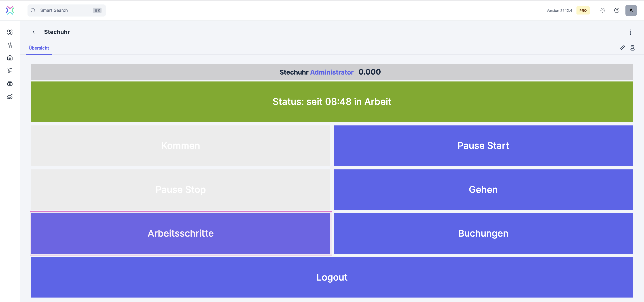Click the Administrator link in header

331,72
